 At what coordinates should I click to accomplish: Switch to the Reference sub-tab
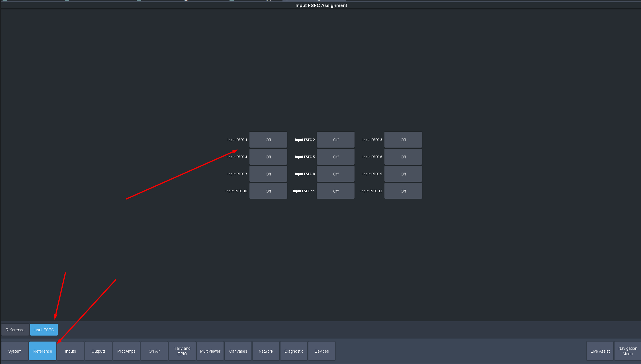15,330
